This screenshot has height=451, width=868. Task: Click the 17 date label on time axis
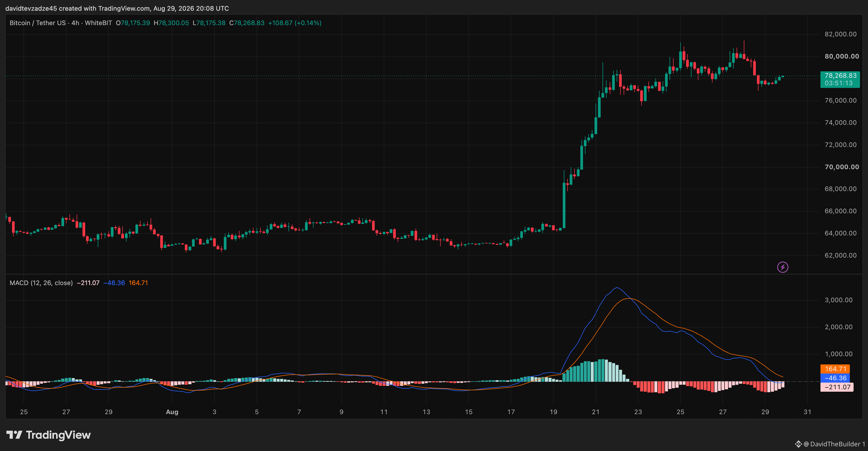click(511, 412)
